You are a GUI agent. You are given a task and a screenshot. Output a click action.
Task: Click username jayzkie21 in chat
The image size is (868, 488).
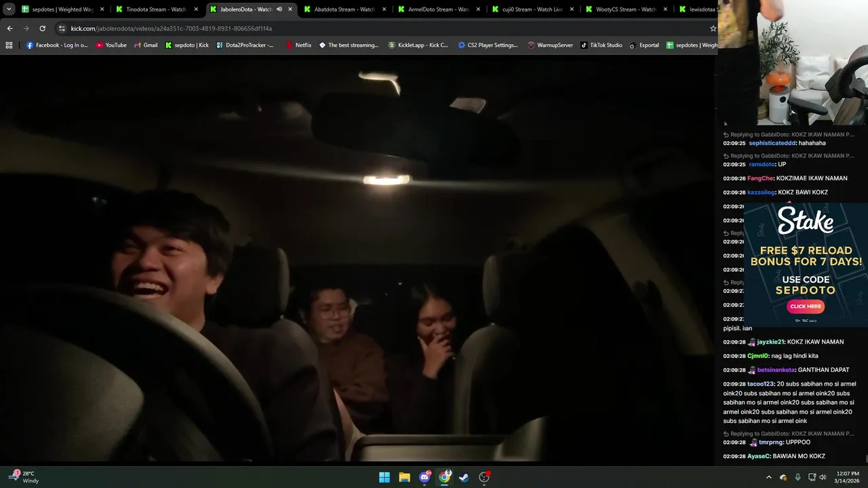click(x=770, y=342)
